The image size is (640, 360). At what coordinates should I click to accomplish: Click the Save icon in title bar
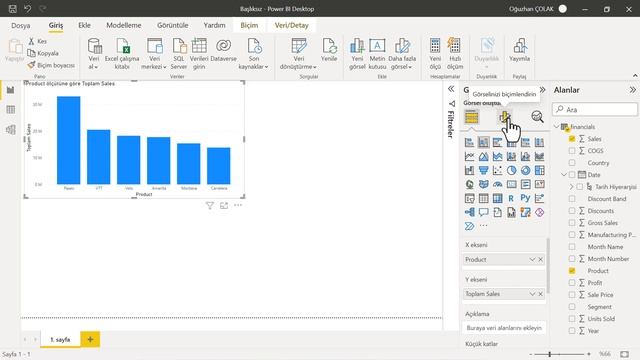pyautogui.click(x=13, y=9)
